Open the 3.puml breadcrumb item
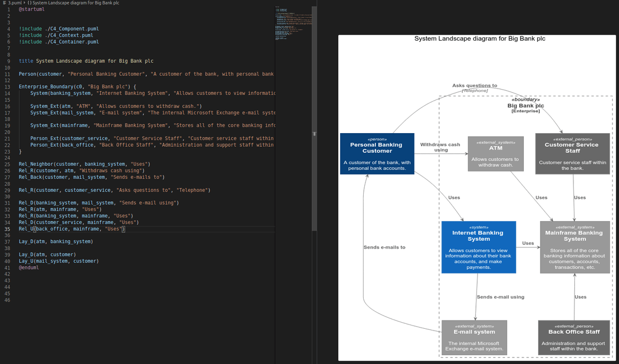This screenshot has height=364, width=619. [x=14, y=3]
